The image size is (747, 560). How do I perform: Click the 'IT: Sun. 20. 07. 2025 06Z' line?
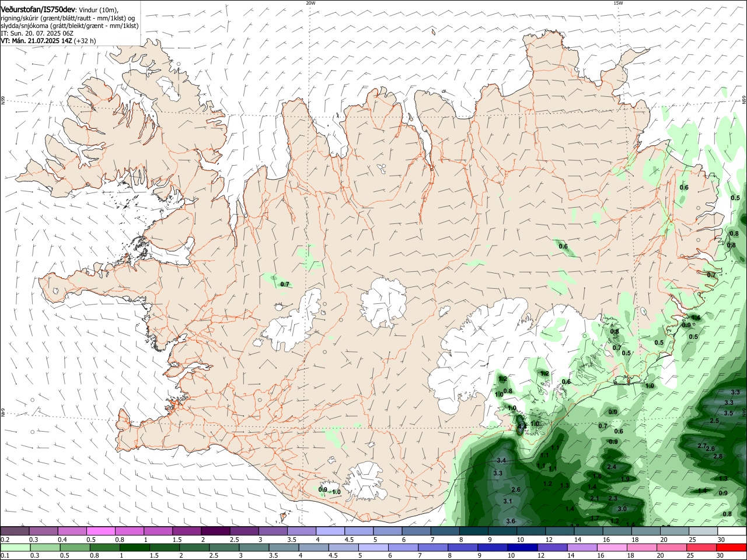[37, 33]
